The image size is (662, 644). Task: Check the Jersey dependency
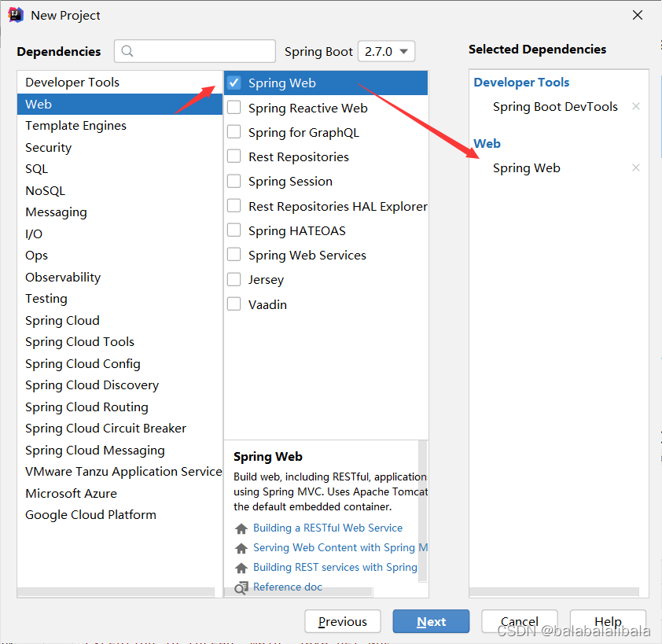click(234, 279)
